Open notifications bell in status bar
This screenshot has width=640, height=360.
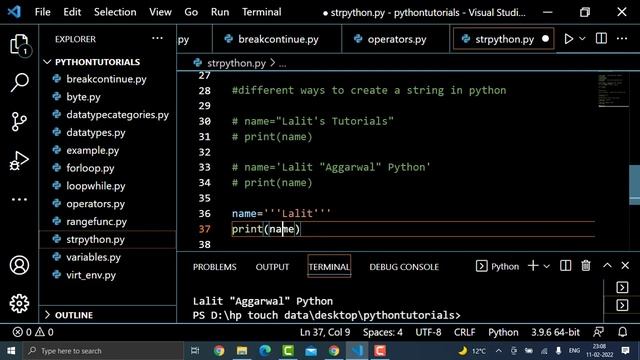click(622, 332)
